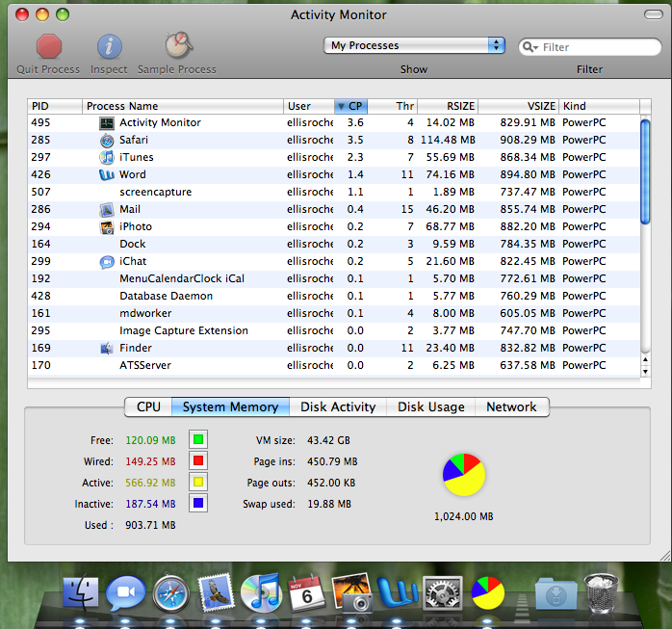Select the Dock process row
Image resolution: width=672 pixels, height=629 pixels.
pyautogui.click(x=334, y=244)
